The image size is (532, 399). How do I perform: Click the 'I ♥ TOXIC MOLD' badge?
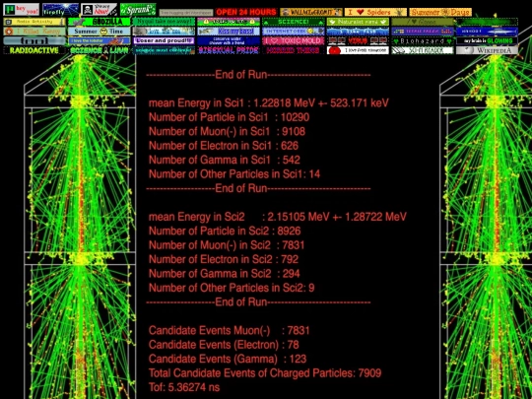(x=294, y=40)
